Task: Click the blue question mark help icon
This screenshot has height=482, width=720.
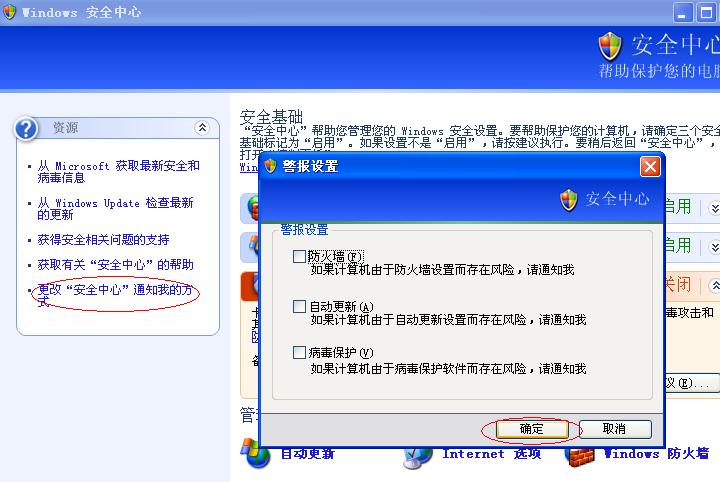Action: pos(26,129)
